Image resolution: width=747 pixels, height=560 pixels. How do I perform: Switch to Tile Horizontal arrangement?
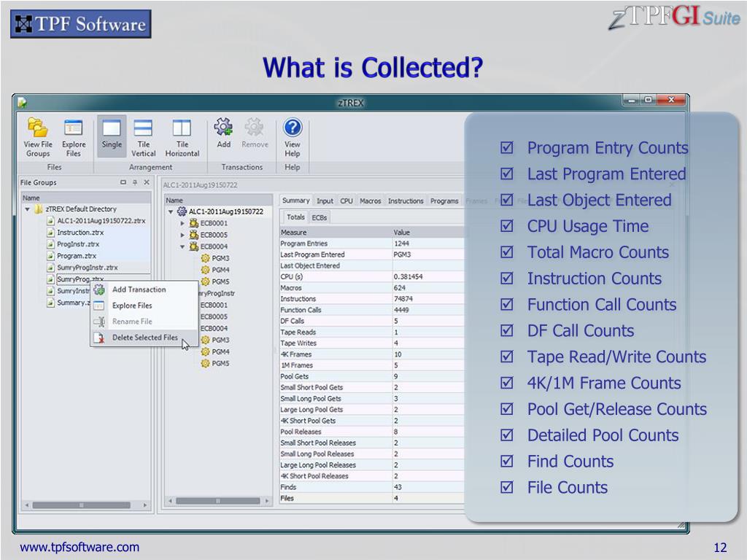[x=182, y=137]
